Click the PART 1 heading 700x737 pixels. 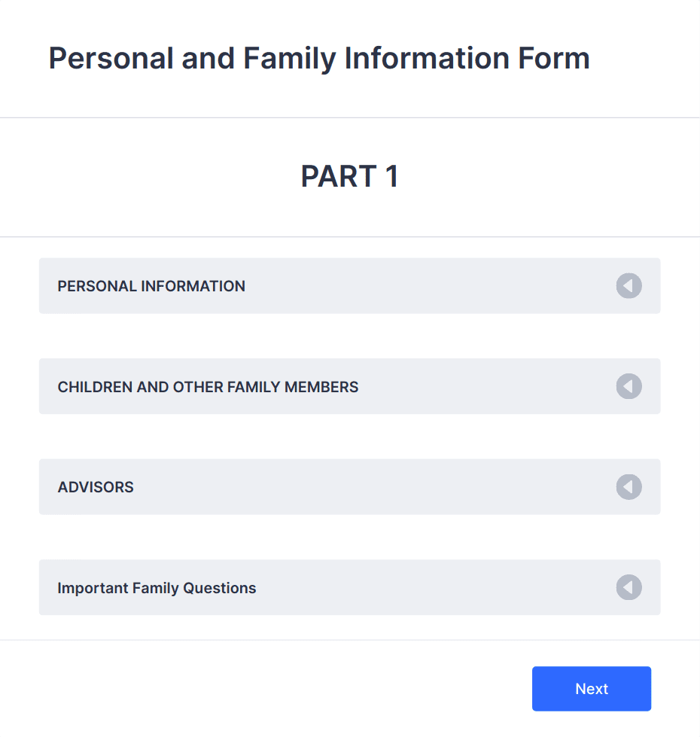pos(349,176)
